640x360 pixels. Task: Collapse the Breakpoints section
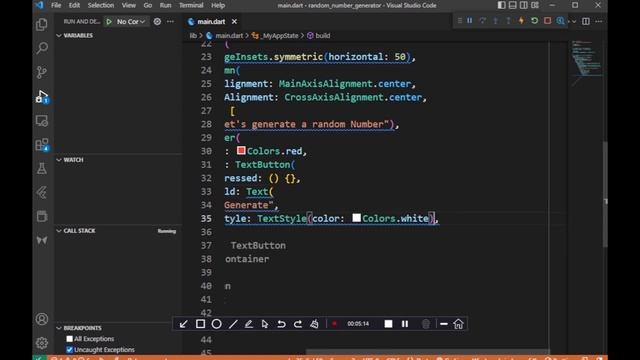[59, 328]
